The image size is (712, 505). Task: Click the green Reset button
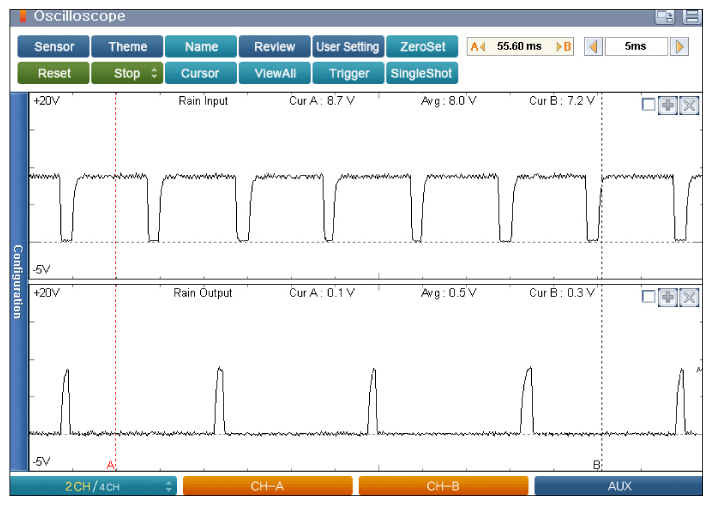(54, 73)
